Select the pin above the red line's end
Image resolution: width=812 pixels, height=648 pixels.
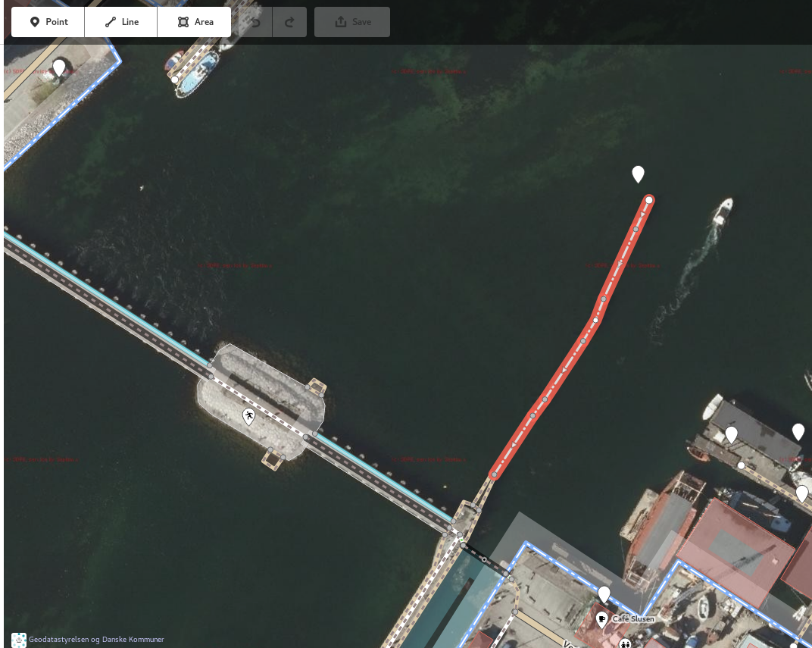(638, 174)
